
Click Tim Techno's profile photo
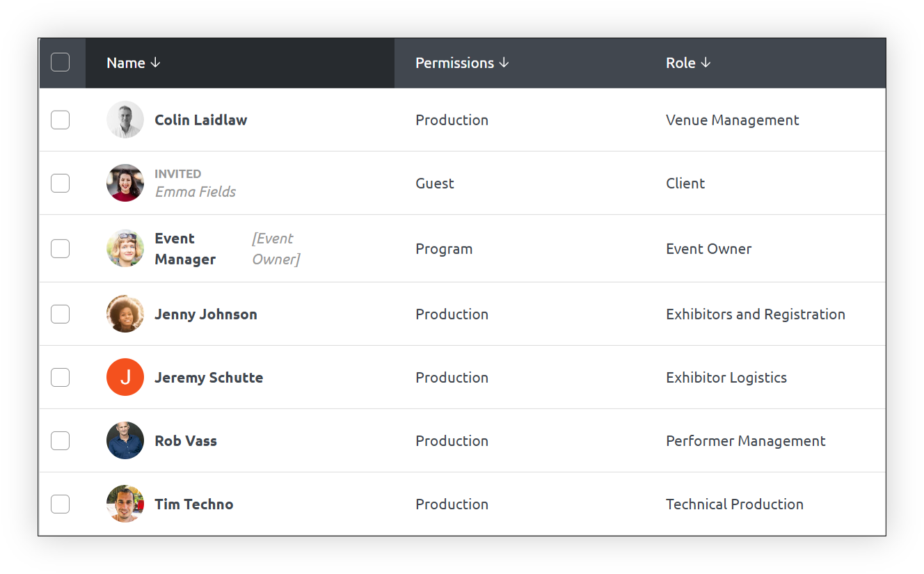pos(125,504)
